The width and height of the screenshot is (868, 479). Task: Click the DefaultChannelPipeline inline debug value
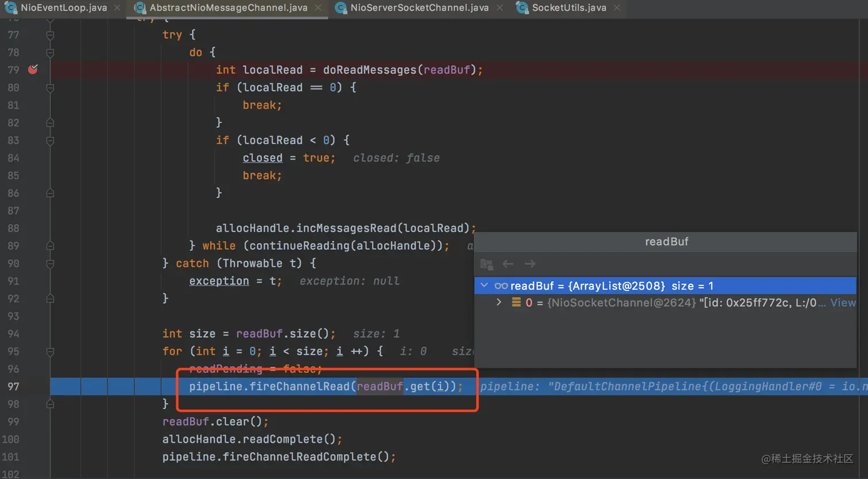[x=673, y=387]
